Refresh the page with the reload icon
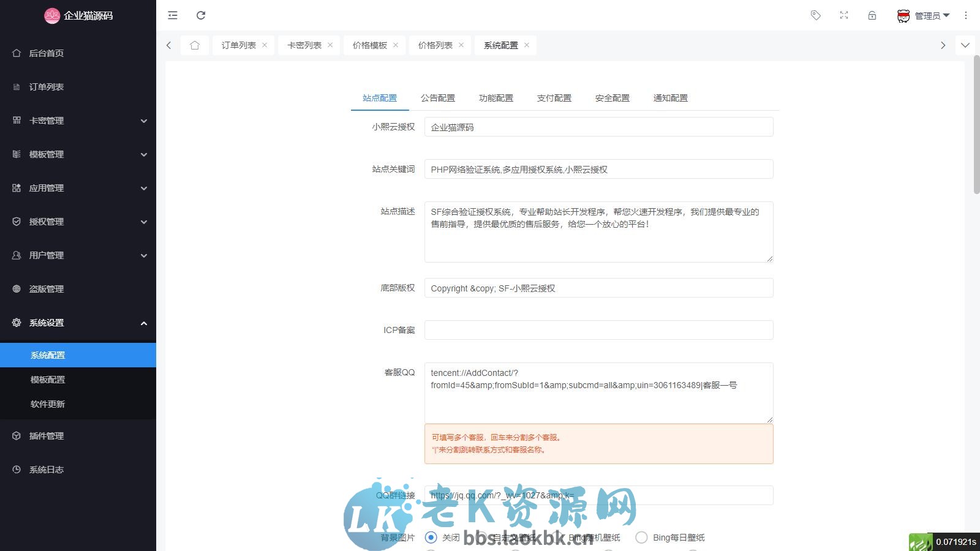This screenshot has width=980, height=551. click(201, 15)
